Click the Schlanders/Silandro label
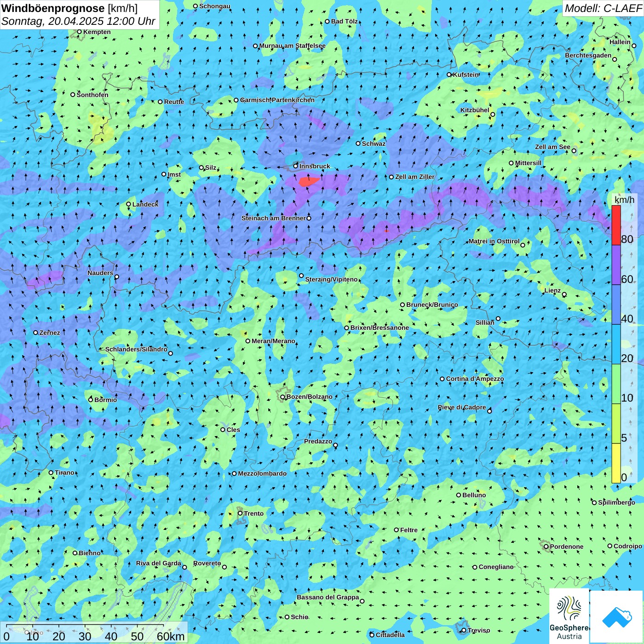The width and height of the screenshot is (644, 644). point(136,349)
